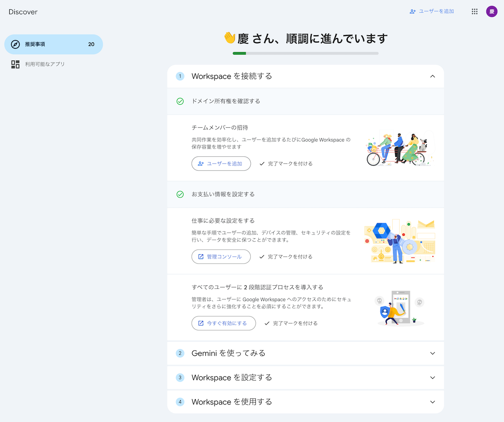Click the waving hand emoji in the heading
504x422 pixels.
(229, 38)
